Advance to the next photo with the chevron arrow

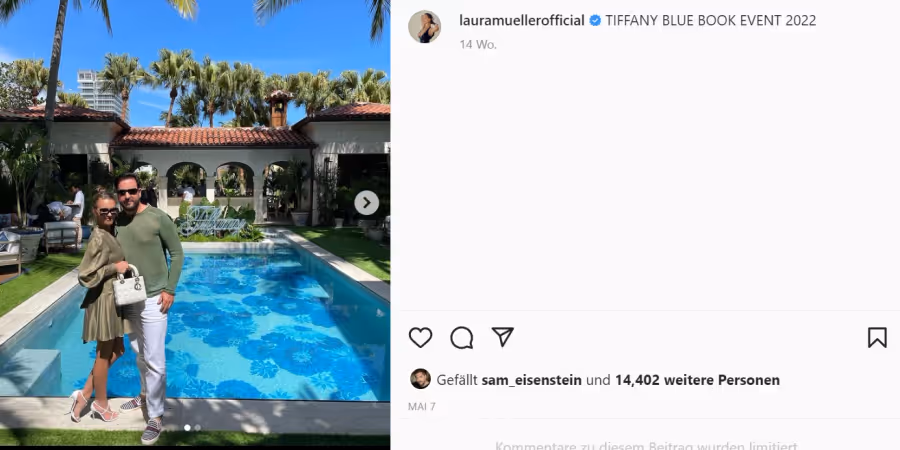366,203
